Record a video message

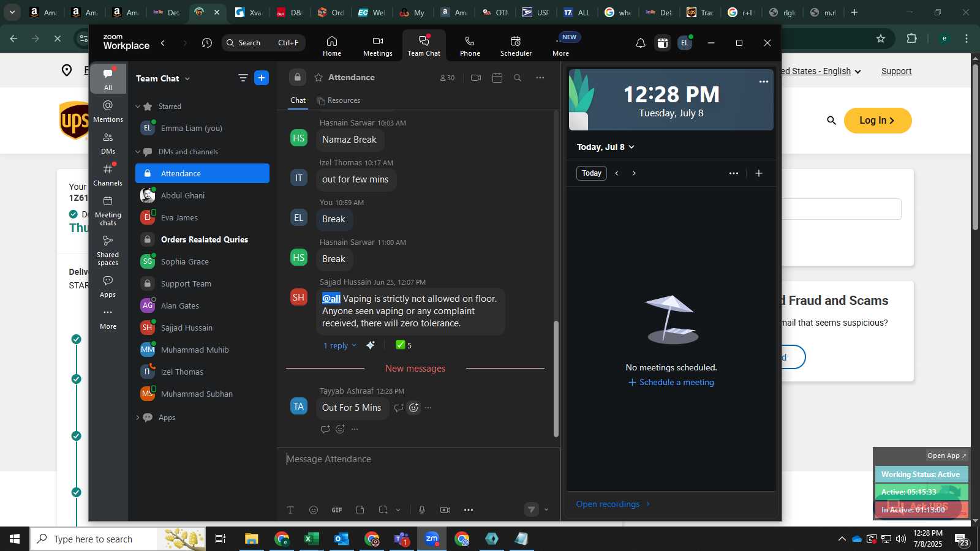coord(445,510)
